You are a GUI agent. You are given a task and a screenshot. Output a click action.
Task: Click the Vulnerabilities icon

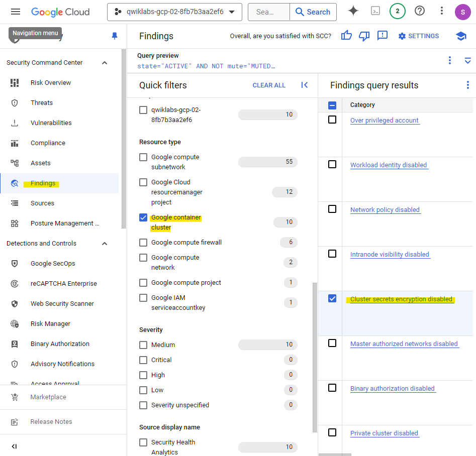point(15,123)
